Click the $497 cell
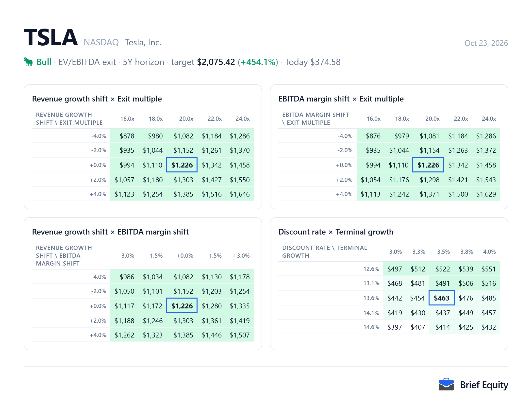Screen dimensions: 532x404 tap(395, 269)
